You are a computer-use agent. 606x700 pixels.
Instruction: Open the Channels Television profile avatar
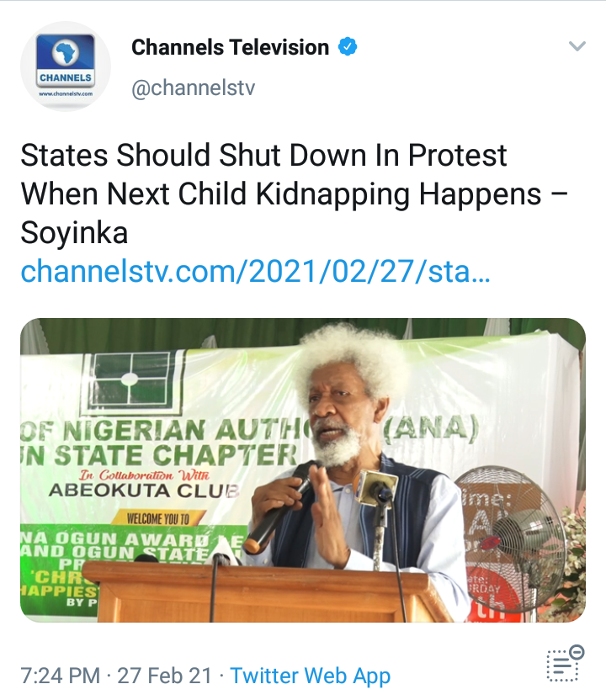pyautogui.click(x=66, y=66)
